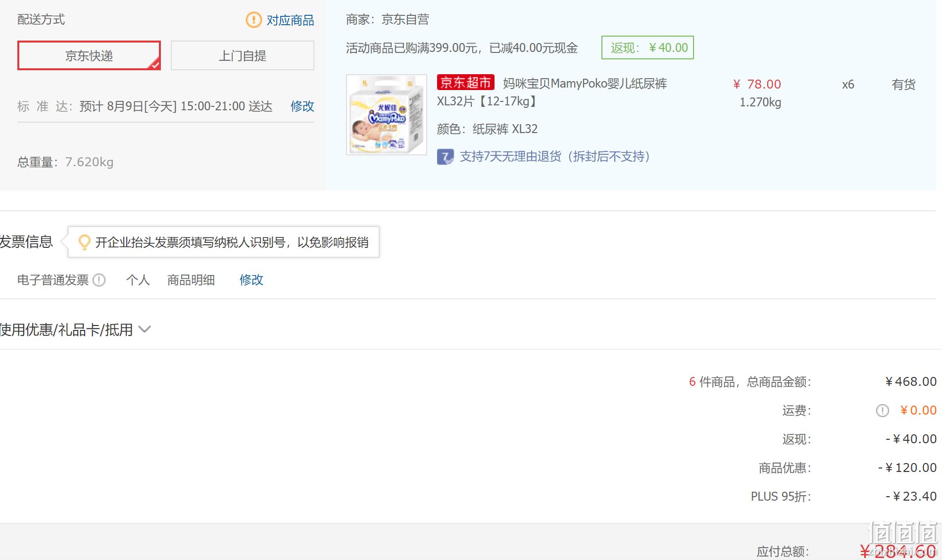
Task: Open the 对应商品 link
Action: coord(290,20)
